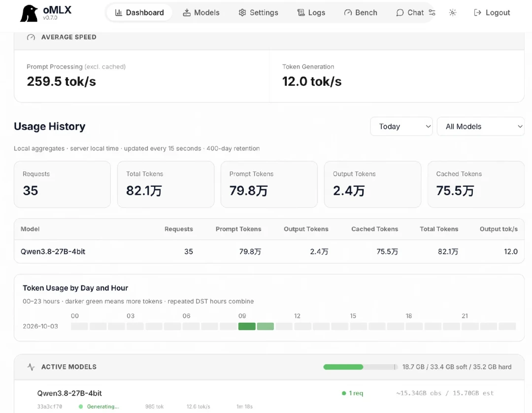Click the Total Tokens column header

[x=439, y=229]
